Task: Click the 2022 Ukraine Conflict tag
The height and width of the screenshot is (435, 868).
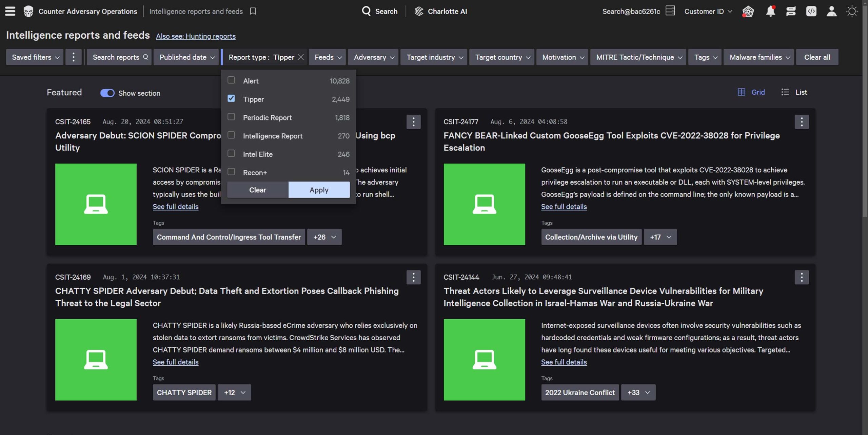Action: [x=580, y=392]
